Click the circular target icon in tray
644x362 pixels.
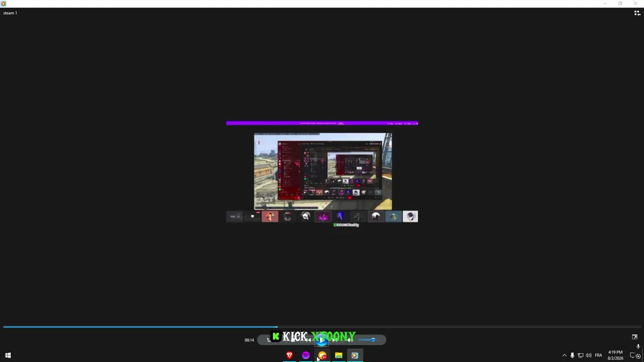[x=638, y=356]
